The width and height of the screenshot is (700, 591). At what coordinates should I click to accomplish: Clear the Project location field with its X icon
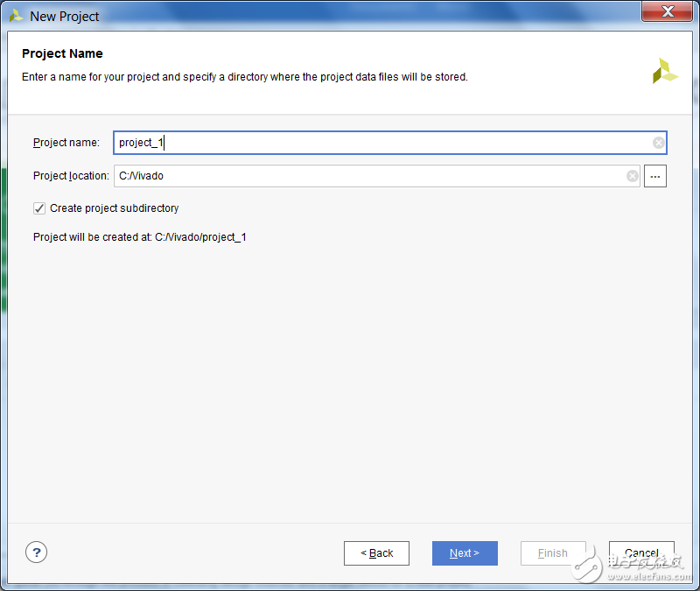[632, 176]
